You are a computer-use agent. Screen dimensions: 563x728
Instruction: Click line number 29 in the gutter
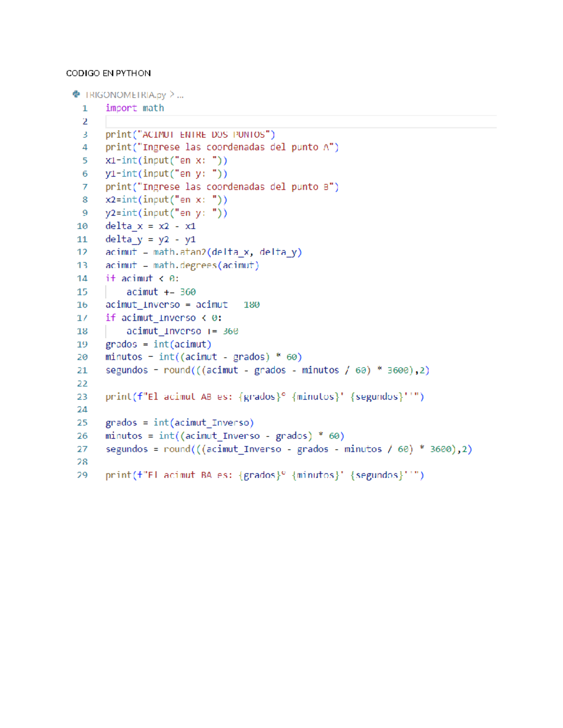[82, 475]
